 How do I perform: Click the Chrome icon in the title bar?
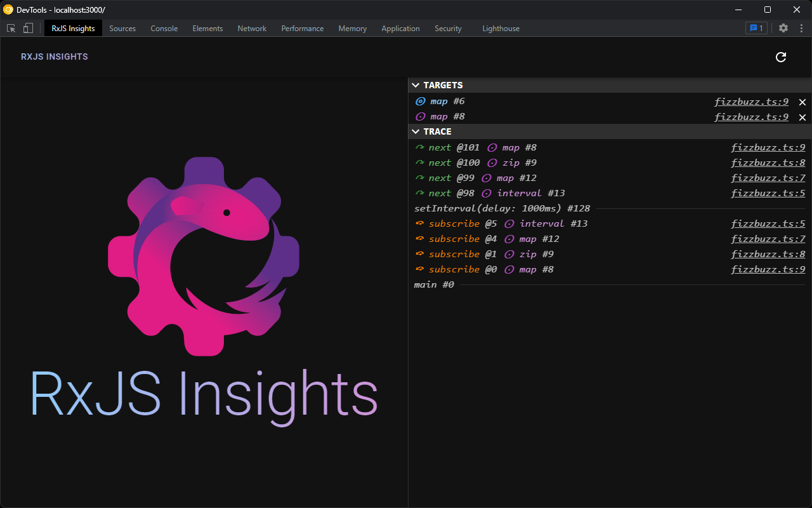8,10
